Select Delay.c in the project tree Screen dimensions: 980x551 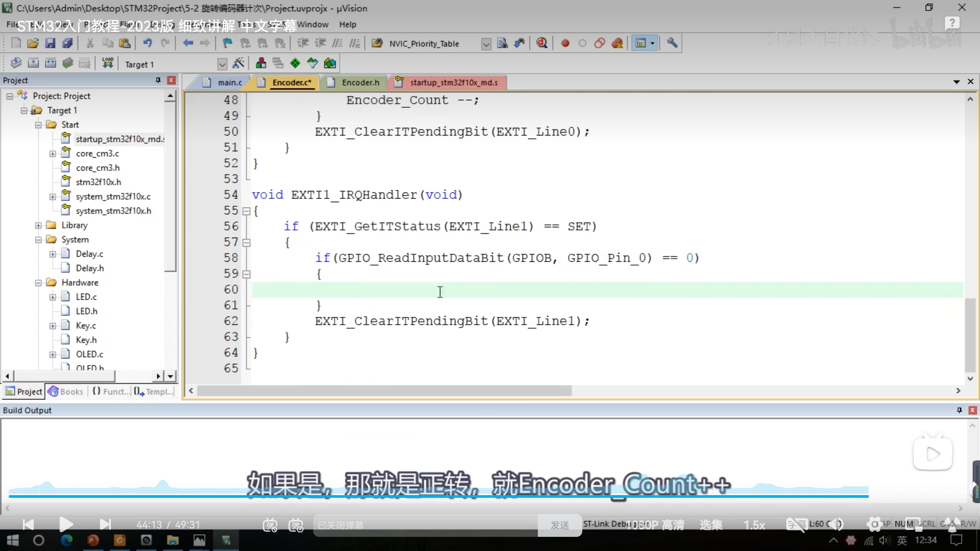89,254
